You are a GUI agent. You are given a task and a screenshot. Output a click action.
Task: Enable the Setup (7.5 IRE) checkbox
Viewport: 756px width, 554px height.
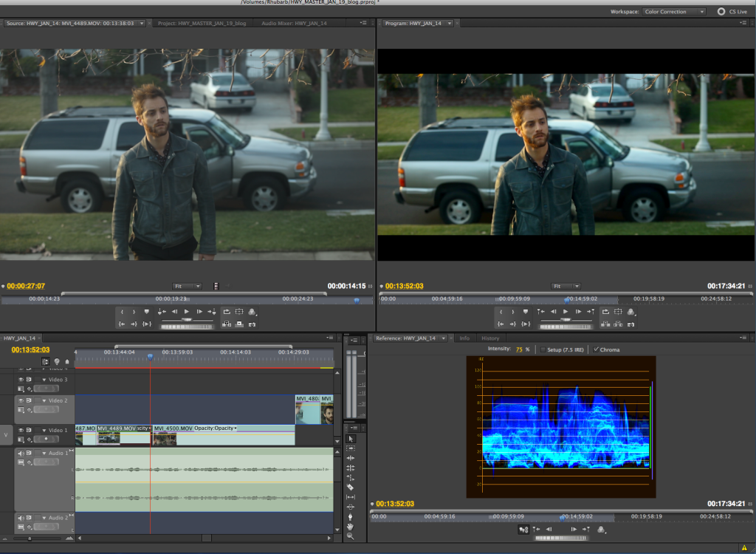click(x=543, y=349)
